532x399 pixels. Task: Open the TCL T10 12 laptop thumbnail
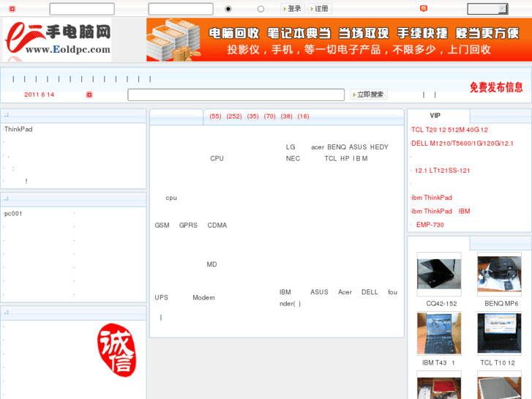click(499, 334)
